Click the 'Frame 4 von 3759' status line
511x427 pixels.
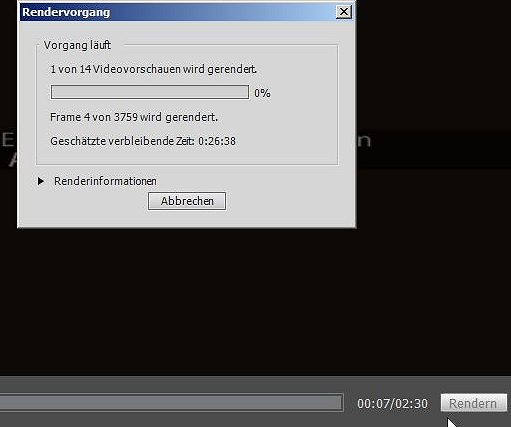coord(134,117)
